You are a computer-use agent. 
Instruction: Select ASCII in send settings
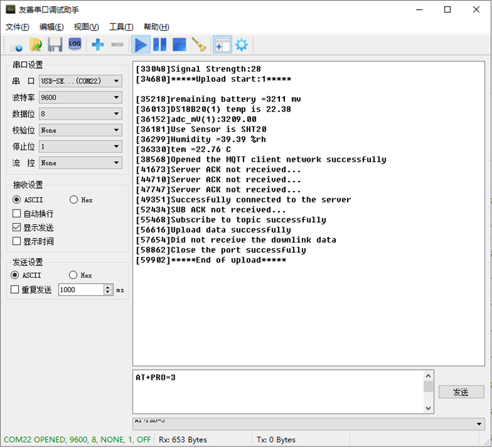click(26, 276)
